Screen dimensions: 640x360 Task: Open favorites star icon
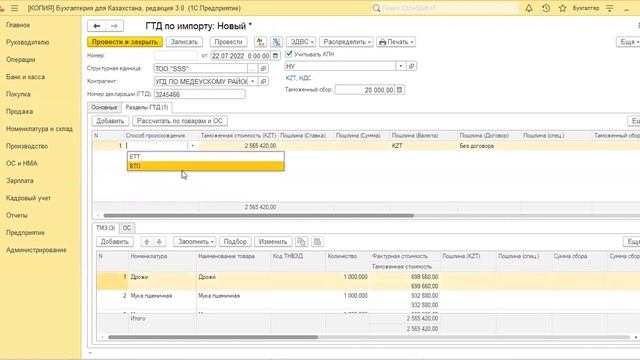tap(562, 8)
